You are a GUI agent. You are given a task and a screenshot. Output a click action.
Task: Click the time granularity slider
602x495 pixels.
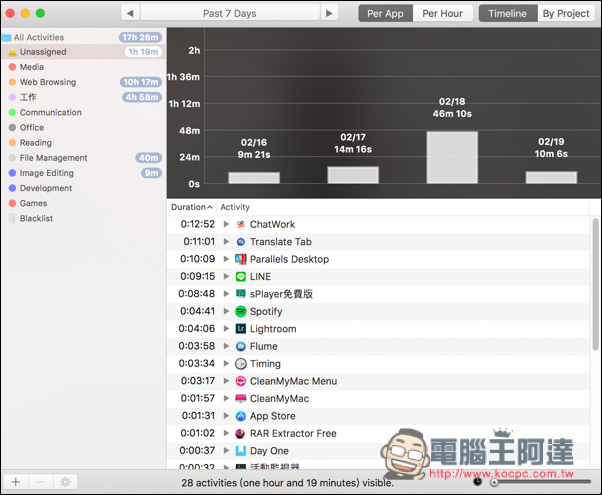pyautogui.click(x=541, y=482)
